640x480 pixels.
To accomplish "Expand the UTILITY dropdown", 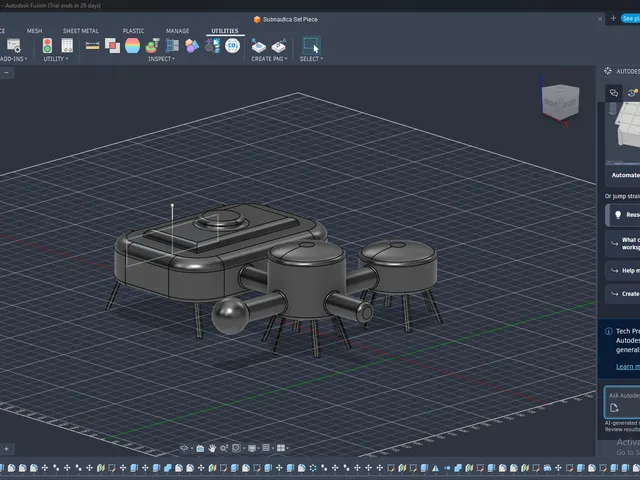I will 56,59.
